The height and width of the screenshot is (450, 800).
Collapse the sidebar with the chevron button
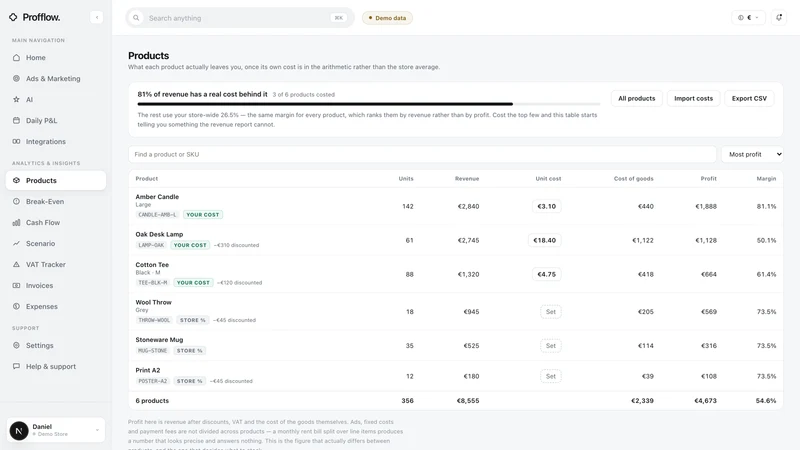(96, 17)
